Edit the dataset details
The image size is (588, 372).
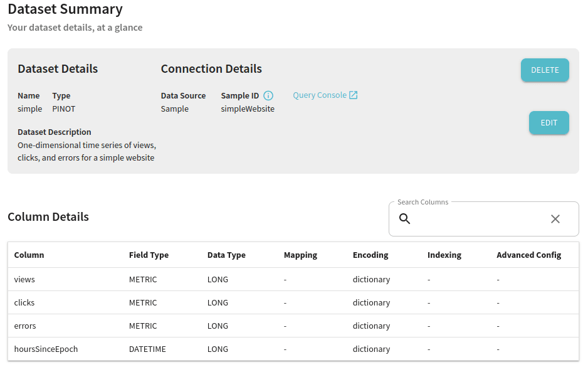(549, 123)
